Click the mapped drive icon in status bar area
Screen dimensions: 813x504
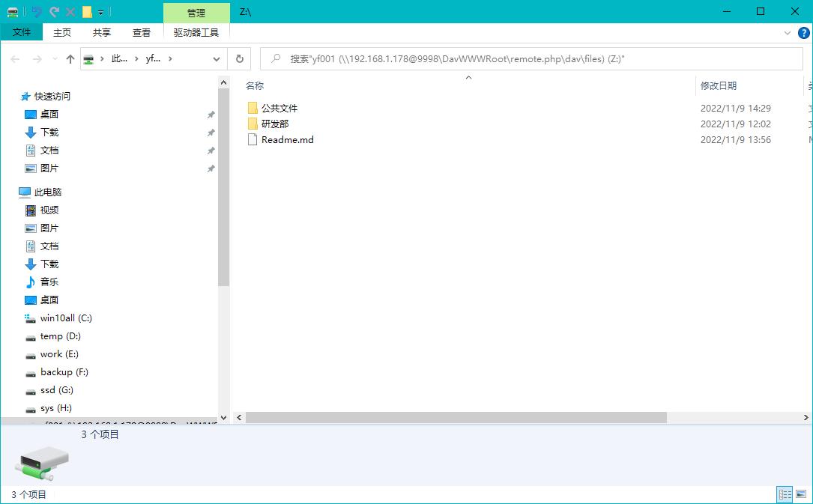coord(41,463)
